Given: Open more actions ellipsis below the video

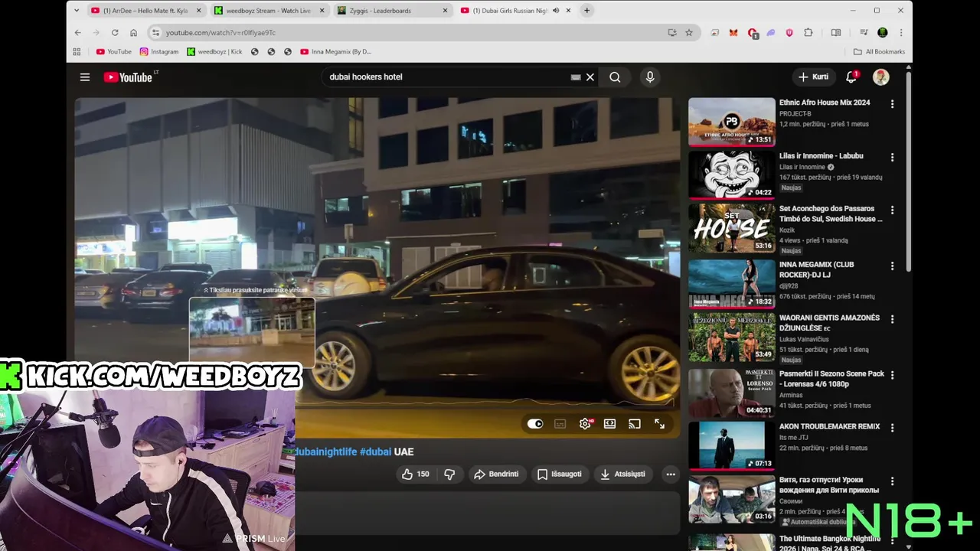Looking at the screenshot, I should [x=671, y=474].
